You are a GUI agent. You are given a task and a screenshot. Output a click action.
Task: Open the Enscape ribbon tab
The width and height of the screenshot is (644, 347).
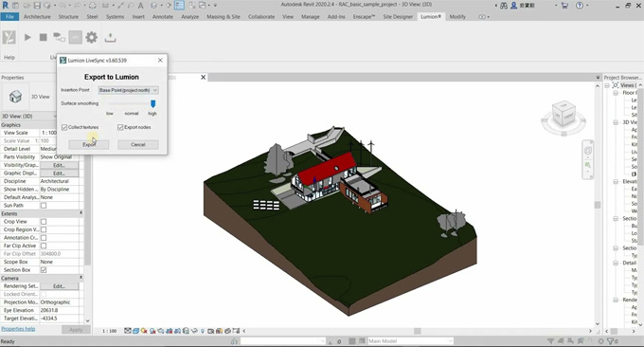(364, 17)
